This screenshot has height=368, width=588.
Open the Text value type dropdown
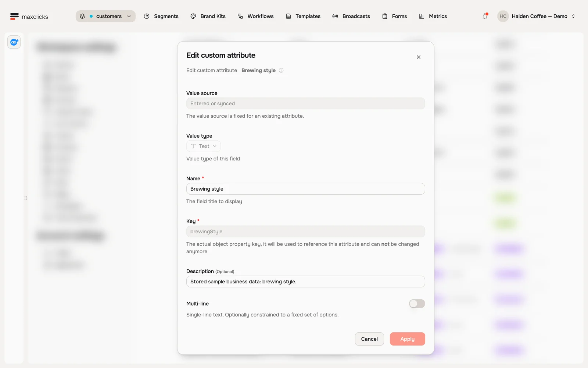tap(204, 146)
